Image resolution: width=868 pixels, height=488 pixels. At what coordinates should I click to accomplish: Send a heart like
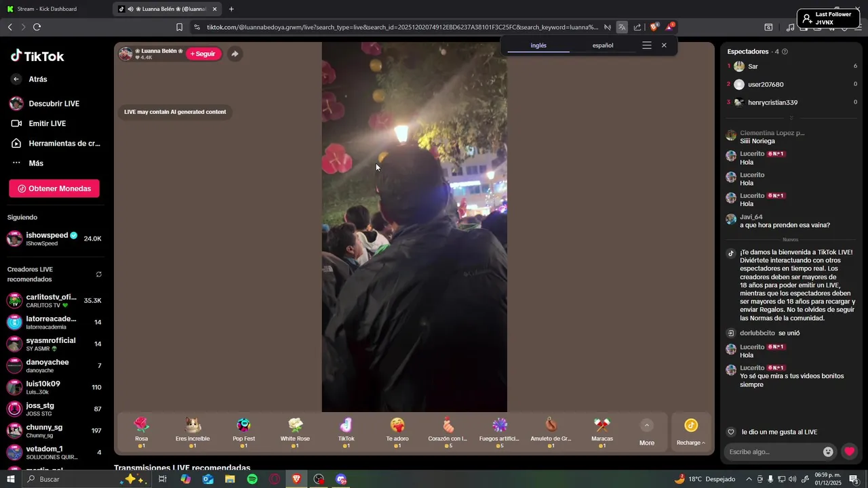[x=849, y=452]
